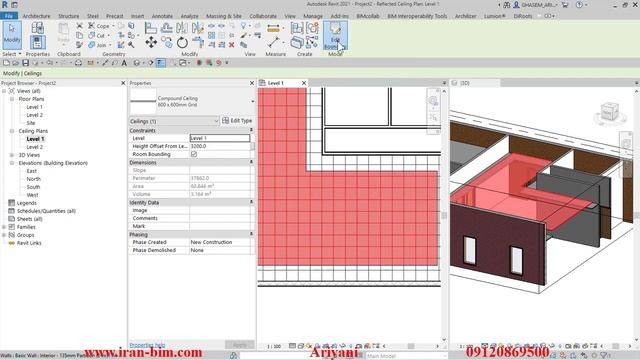This screenshot has width=640, height=360.
Task: Open the Annotate ribbon tab
Action: click(x=162, y=16)
